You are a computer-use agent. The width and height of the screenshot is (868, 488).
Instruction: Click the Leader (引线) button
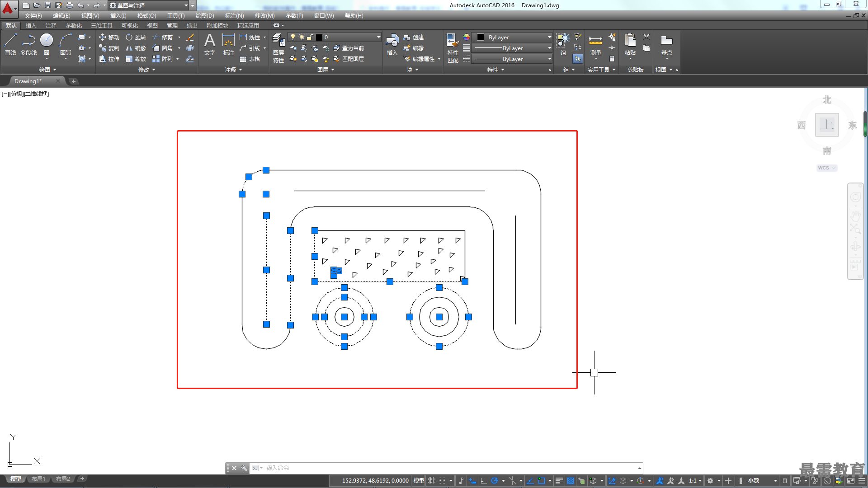pyautogui.click(x=250, y=48)
